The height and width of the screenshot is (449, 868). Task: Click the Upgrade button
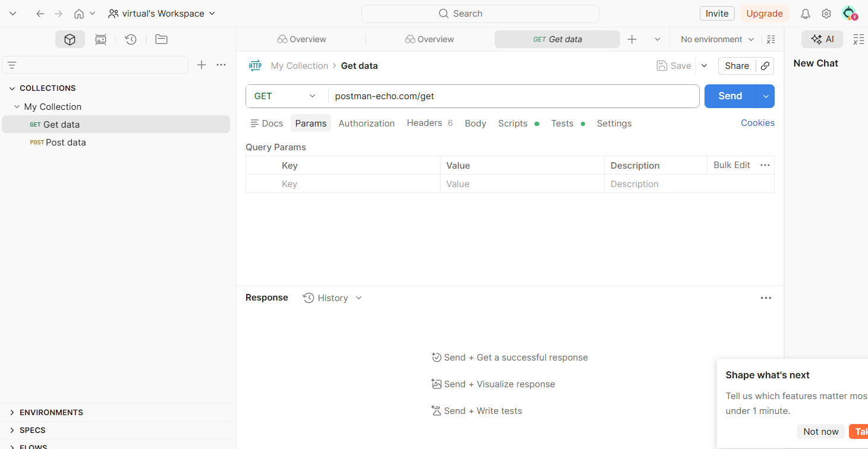(x=765, y=14)
